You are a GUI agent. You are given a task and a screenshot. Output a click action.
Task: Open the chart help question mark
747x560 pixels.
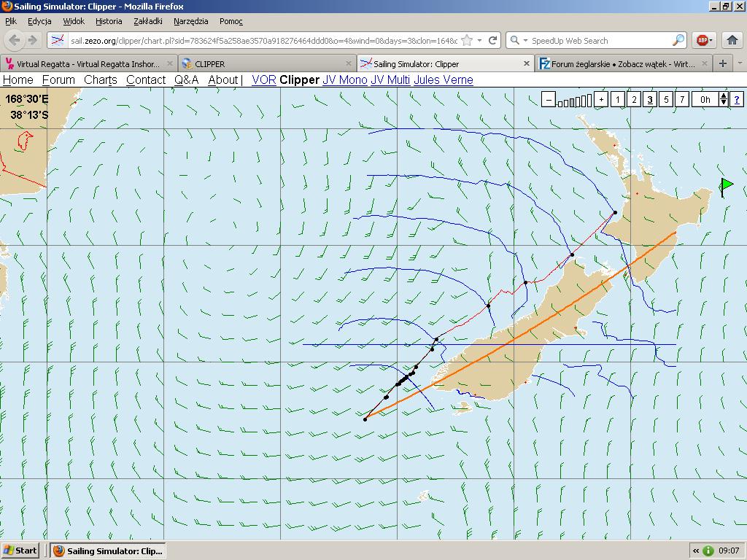[x=737, y=100]
